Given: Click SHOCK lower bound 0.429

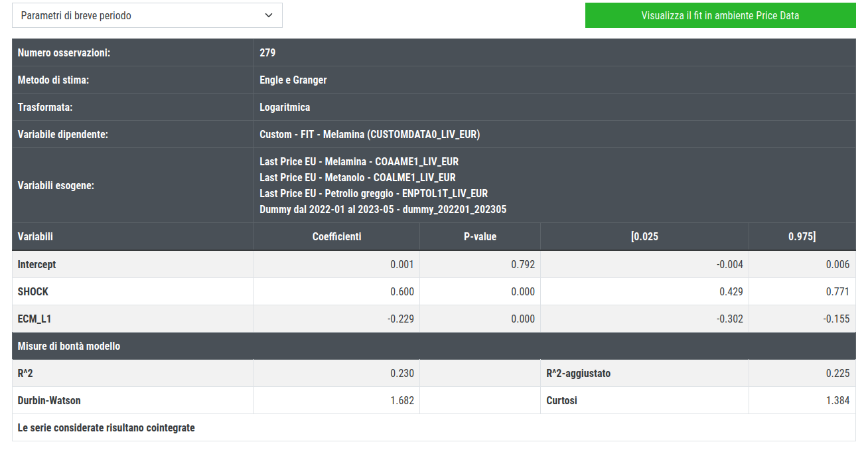Looking at the screenshot, I should coord(731,291).
